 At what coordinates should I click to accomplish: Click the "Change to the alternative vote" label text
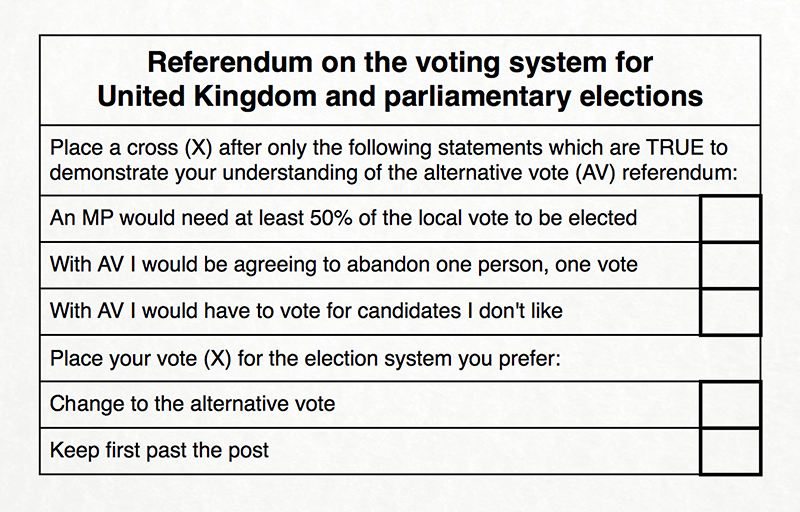pos(192,405)
